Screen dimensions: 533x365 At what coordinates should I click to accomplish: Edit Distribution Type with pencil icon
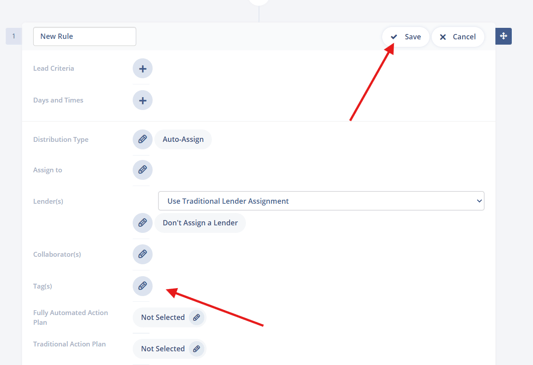point(142,139)
